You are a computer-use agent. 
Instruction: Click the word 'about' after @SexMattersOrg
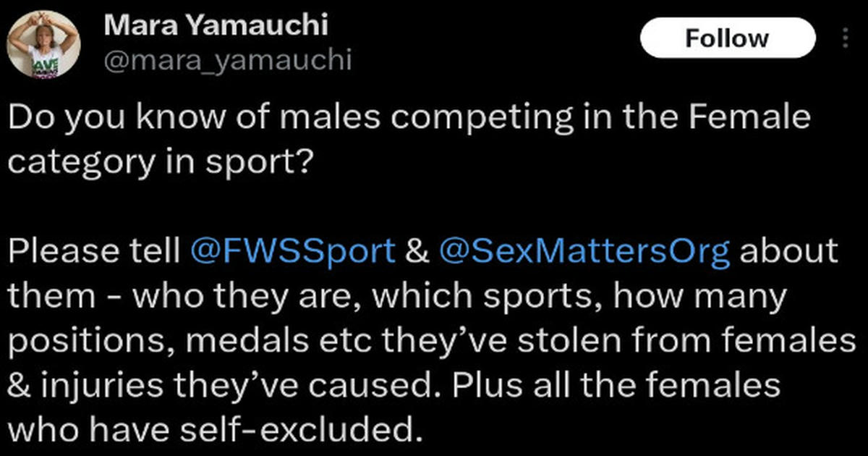[790, 252]
